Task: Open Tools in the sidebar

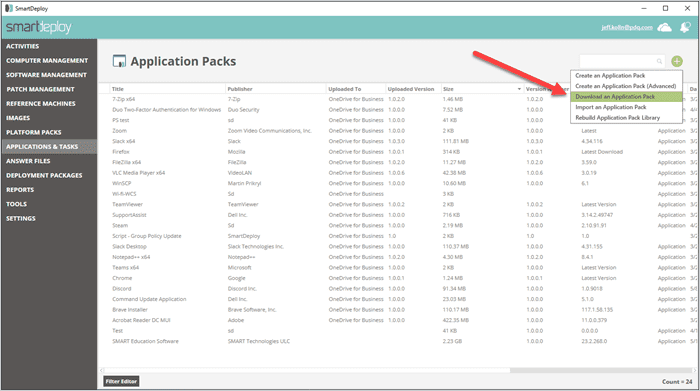Action: coord(17,204)
